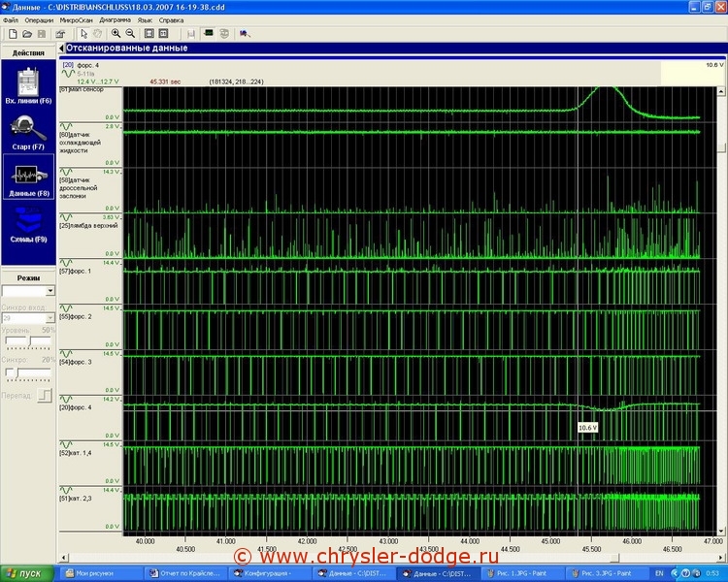Collapse the side panel with the left arrow

[61, 48]
